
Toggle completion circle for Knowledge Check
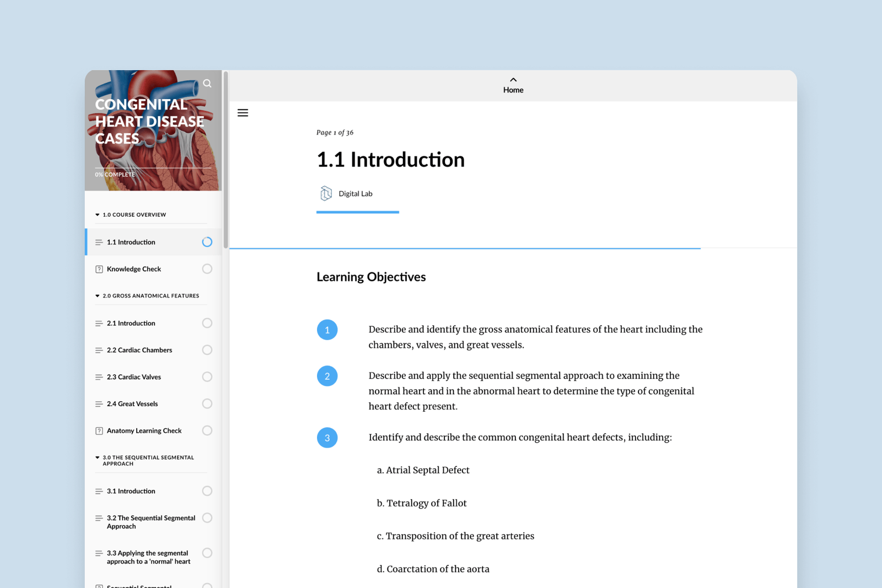(x=207, y=269)
